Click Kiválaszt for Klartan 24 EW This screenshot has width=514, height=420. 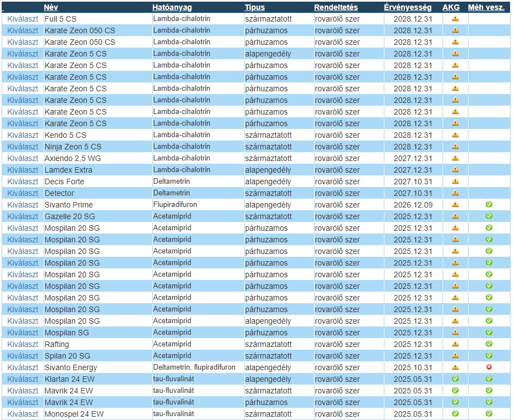[23, 380]
